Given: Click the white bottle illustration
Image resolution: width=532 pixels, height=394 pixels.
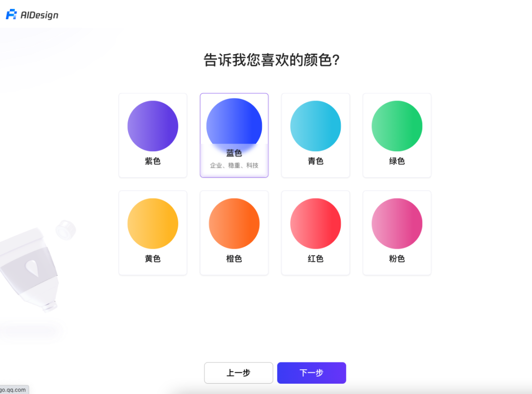Looking at the screenshot, I should (32, 266).
